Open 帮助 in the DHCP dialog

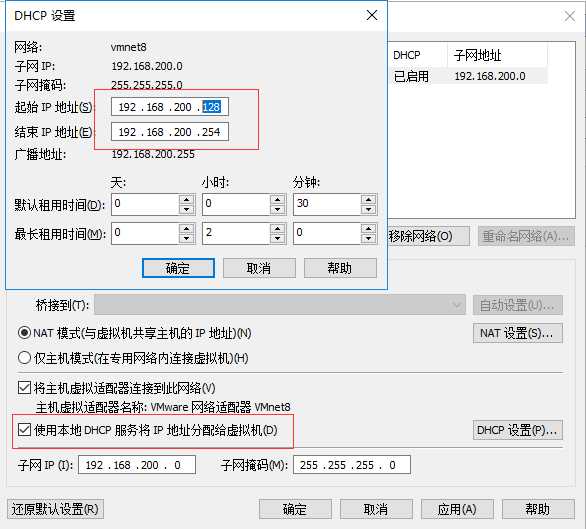coord(340,268)
